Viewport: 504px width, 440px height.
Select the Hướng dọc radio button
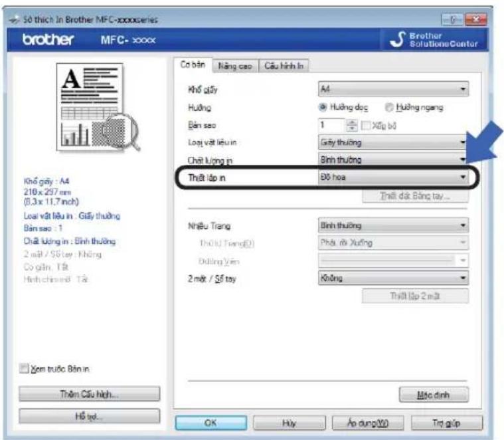323,107
